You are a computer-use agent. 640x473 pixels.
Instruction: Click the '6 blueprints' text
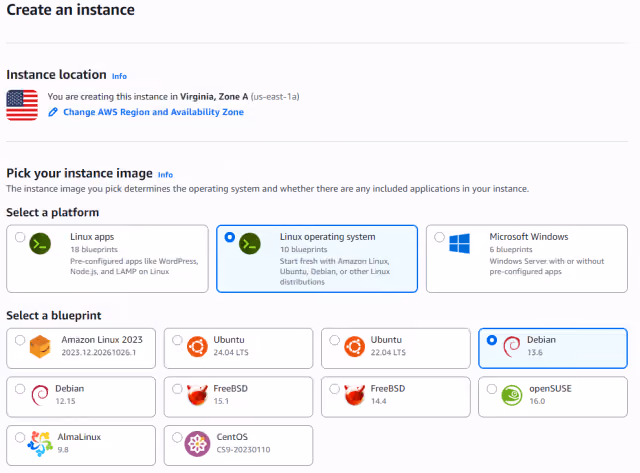[511, 249]
